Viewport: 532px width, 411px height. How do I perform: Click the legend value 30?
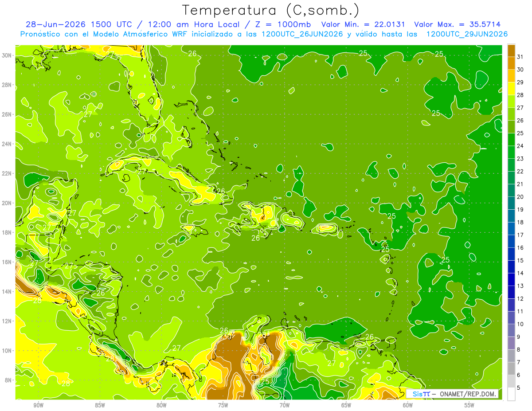tap(520, 70)
